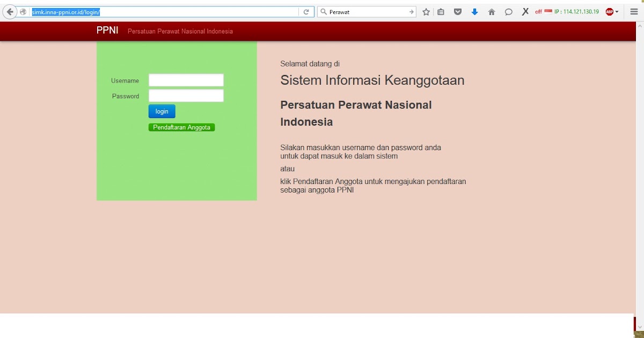Save the page to Pocket

[458, 12]
